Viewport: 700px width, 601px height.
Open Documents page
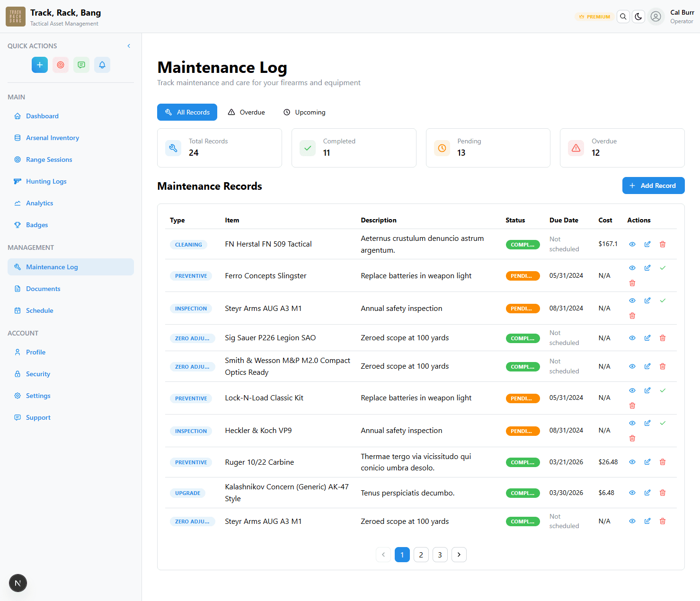tap(71, 289)
